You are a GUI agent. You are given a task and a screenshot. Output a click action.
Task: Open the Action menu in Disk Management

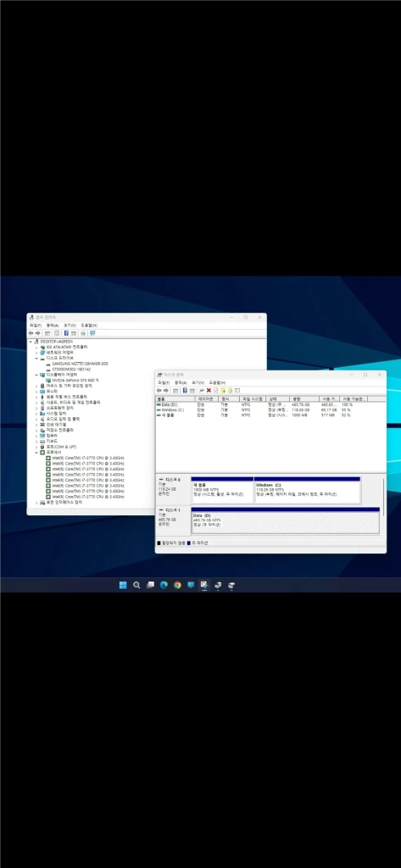pyautogui.click(x=181, y=382)
